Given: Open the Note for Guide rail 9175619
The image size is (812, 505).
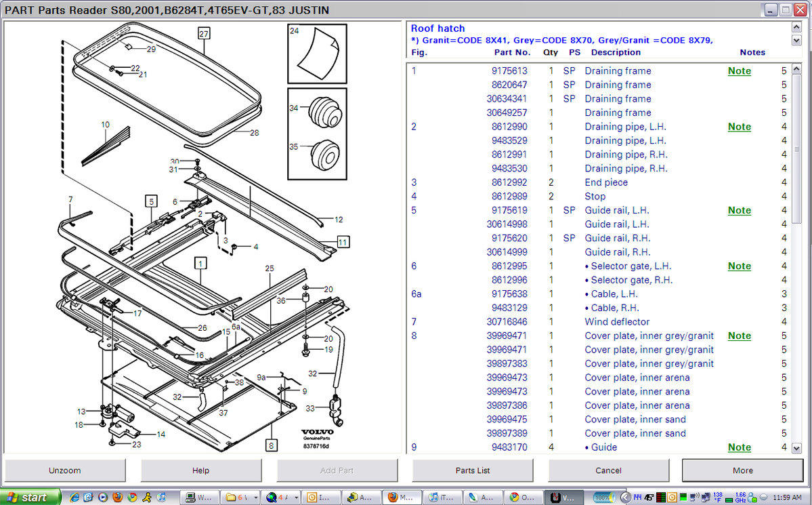Looking at the screenshot, I should pyautogui.click(x=739, y=211).
